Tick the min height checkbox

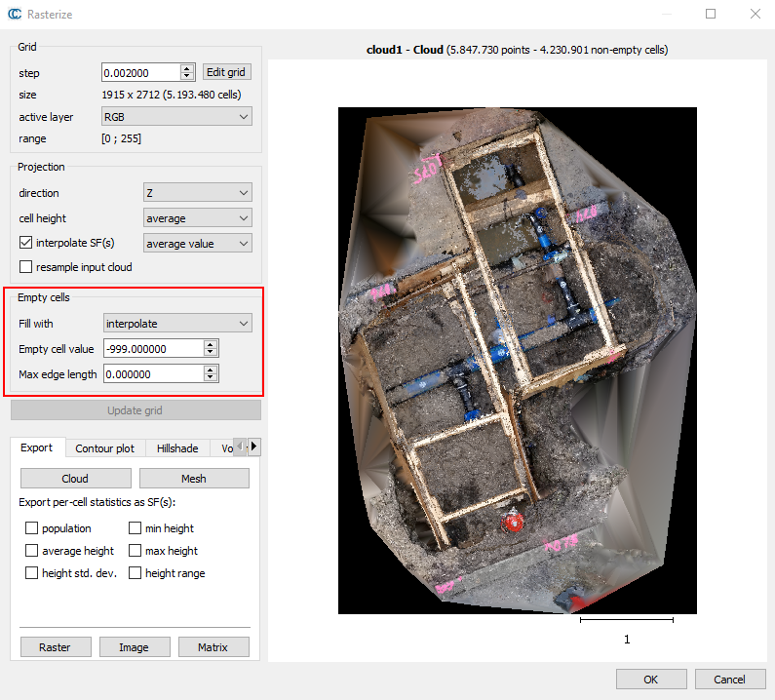136,528
